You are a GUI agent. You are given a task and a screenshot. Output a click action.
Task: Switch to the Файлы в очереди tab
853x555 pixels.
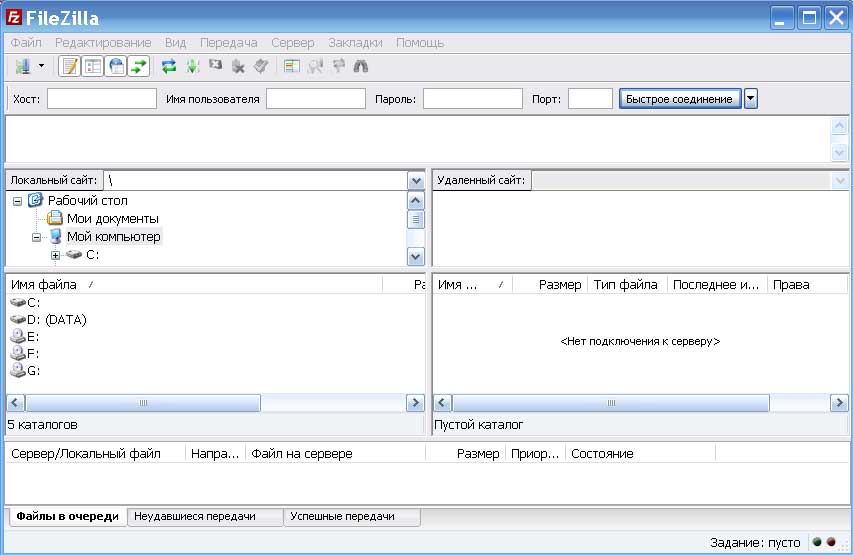[67, 516]
